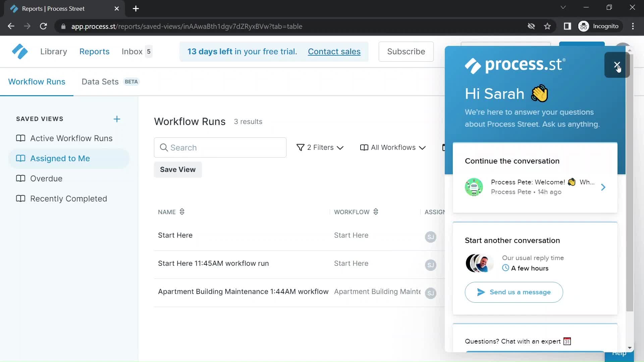Click the Inbox icon with badge 5

point(137,51)
